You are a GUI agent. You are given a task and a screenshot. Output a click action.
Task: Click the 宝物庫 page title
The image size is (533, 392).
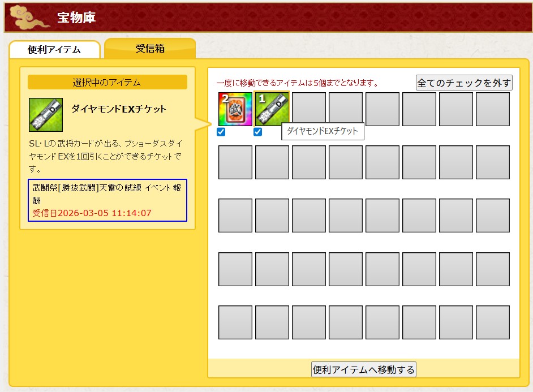click(x=76, y=18)
